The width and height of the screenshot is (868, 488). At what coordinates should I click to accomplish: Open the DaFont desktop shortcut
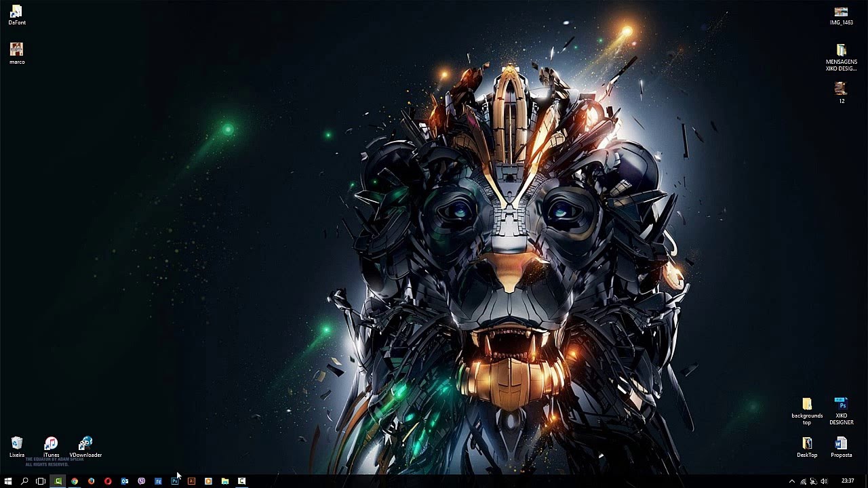tap(17, 15)
